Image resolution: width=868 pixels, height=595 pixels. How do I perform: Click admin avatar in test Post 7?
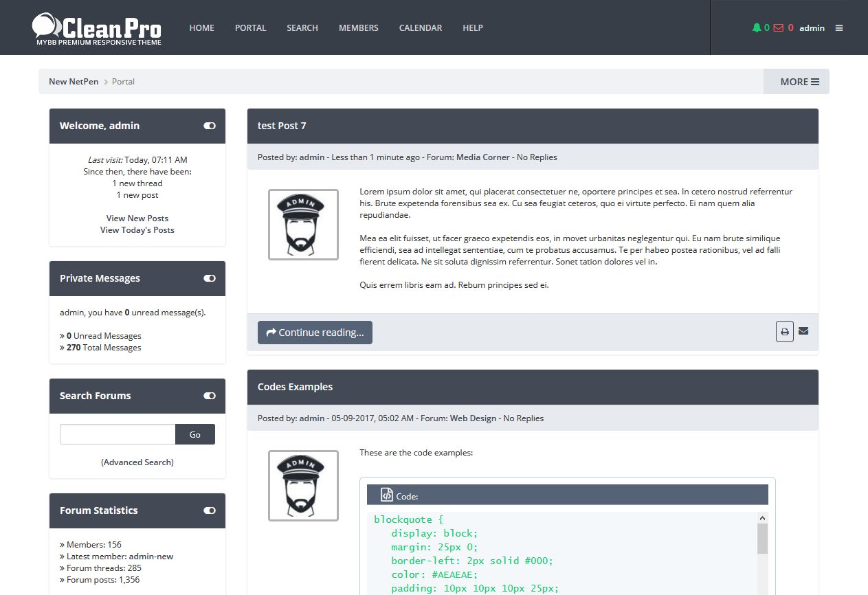pos(303,225)
